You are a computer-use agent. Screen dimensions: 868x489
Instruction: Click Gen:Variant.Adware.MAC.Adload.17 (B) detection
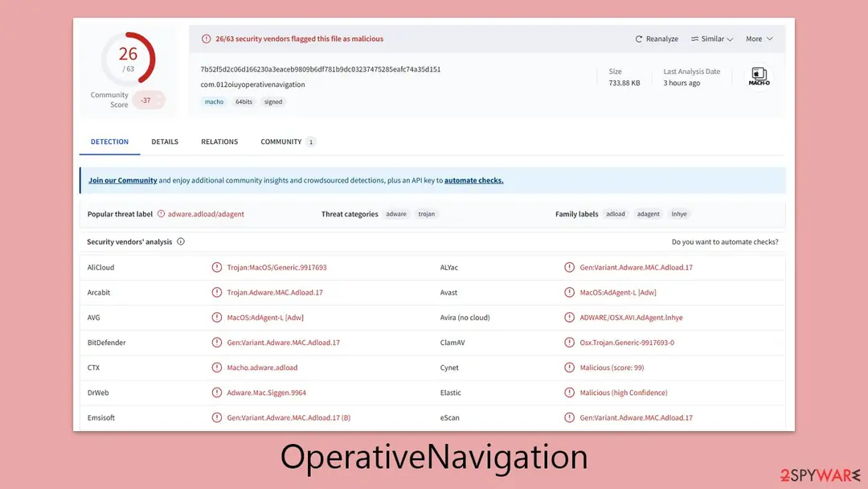pos(289,418)
